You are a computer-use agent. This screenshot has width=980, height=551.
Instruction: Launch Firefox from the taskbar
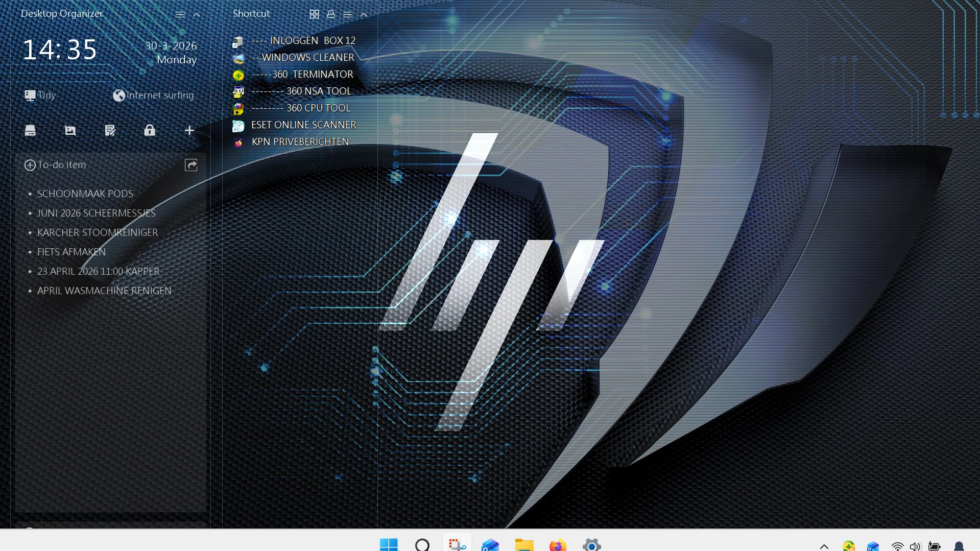558,544
